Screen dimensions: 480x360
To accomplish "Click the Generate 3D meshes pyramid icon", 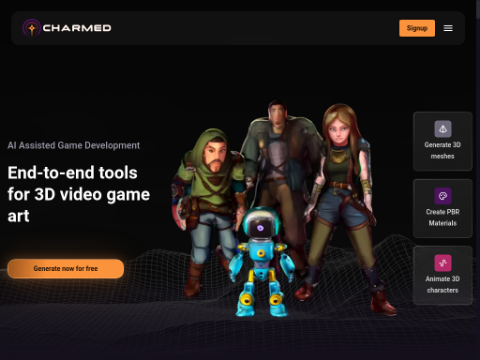I will click(443, 129).
